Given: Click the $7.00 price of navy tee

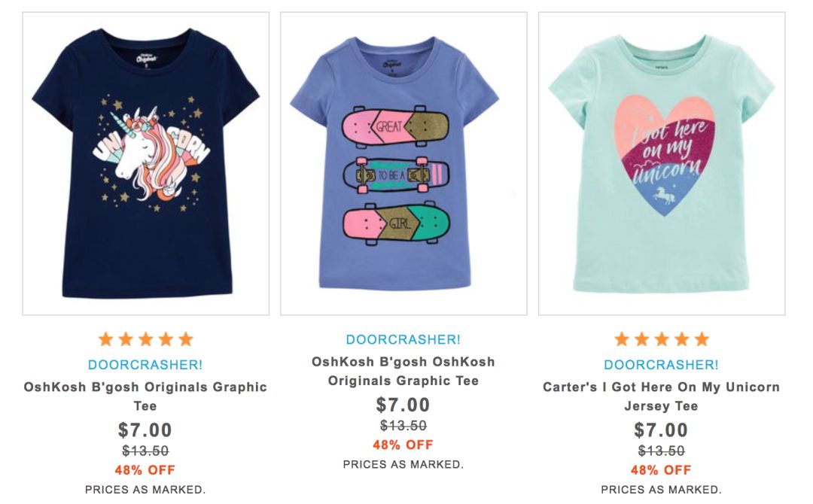Looking at the screenshot, I should pos(145,430).
